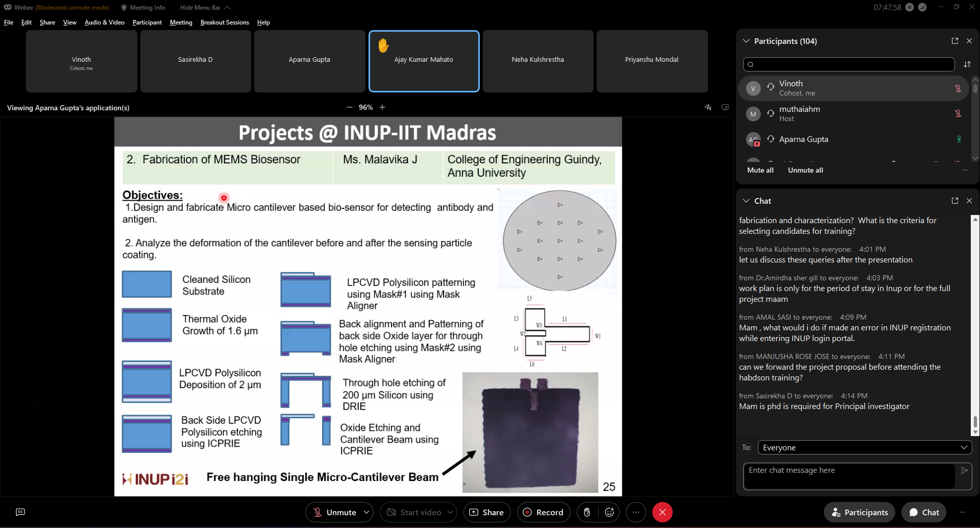The width and height of the screenshot is (980, 528).
Task: Toggle the Chat panel button
Action: 924,512
